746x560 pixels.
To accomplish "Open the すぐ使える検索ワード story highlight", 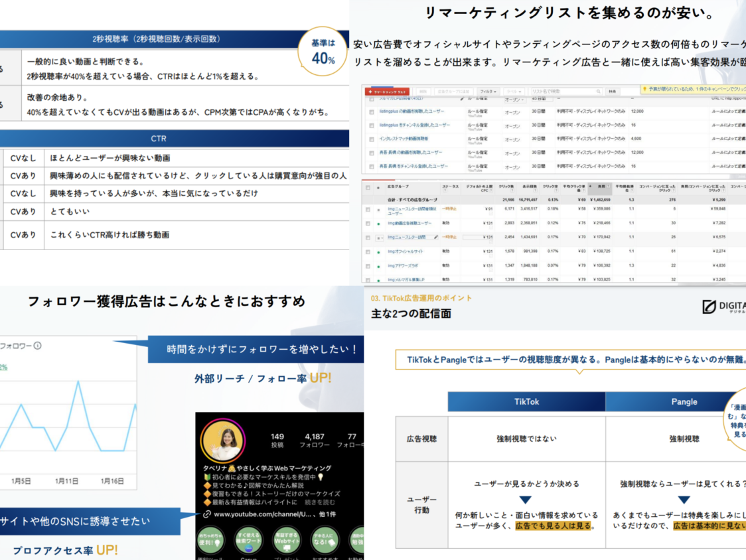I will (x=248, y=540).
